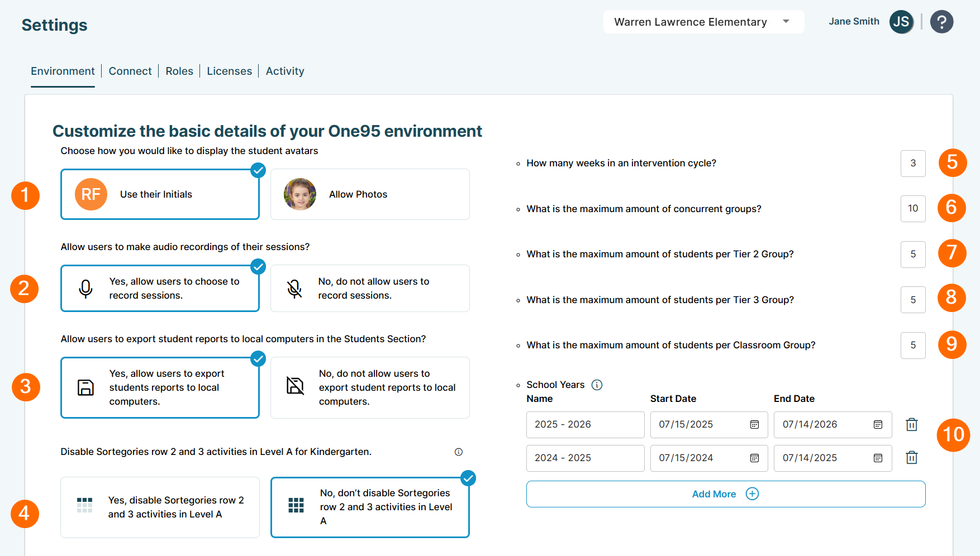Image resolution: width=980 pixels, height=556 pixels.
Task: Edit max students per Tier 2 Group field
Action: pos(913,255)
